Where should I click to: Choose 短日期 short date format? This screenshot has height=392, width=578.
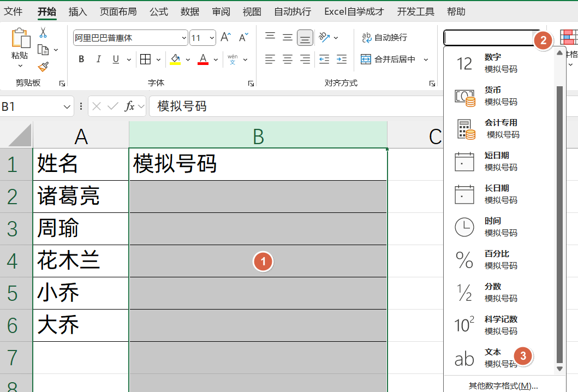pos(499,162)
